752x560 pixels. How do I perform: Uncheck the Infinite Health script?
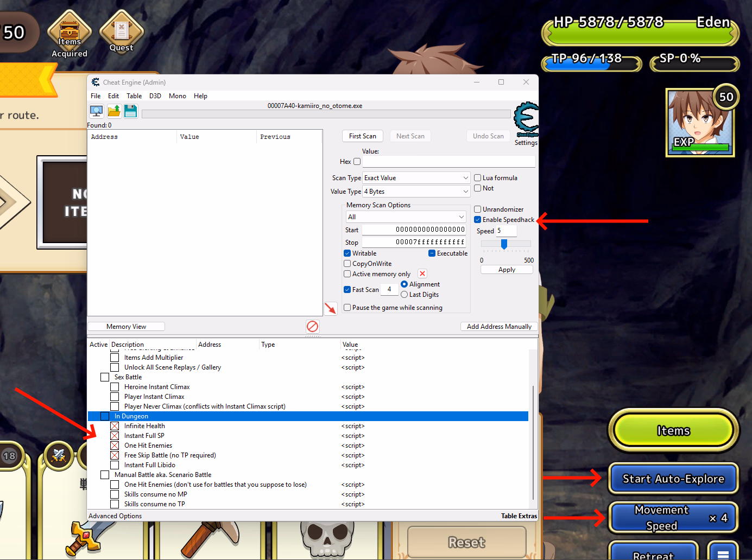(x=115, y=426)
